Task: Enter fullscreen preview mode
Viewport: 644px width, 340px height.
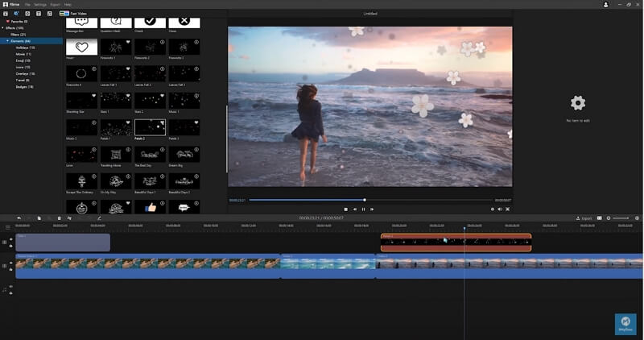Action: click(x=508, y=209)
